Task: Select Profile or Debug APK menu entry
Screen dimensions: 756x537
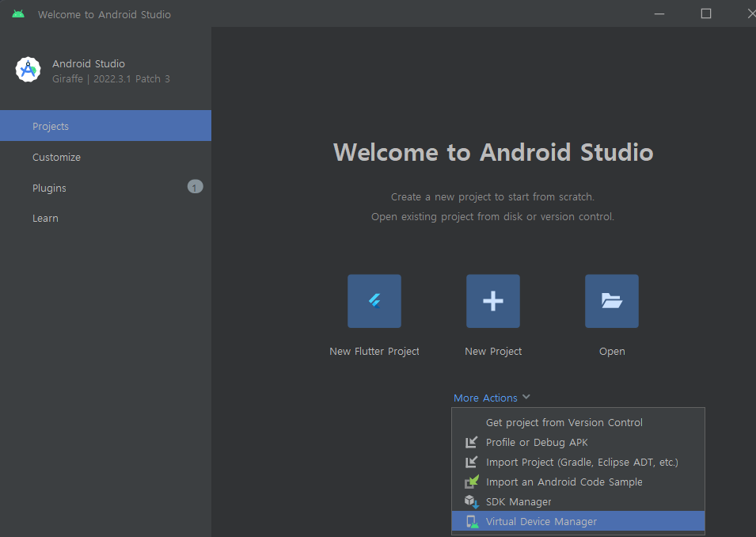Action: (x=578, y=442)
